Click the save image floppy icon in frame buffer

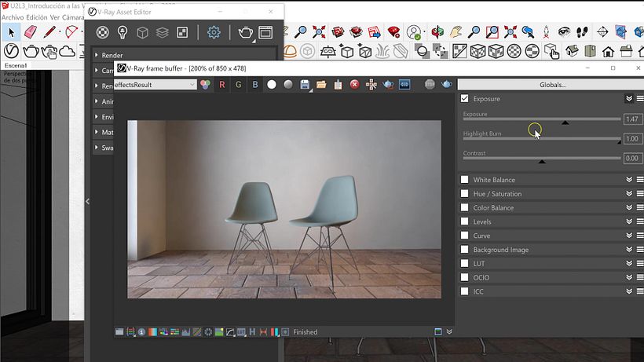click(x=305, y=84)
